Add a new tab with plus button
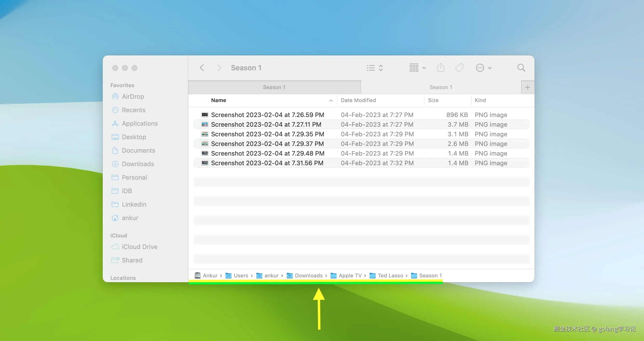This screenshot has height=341, width=644. (x=528, y=87)
